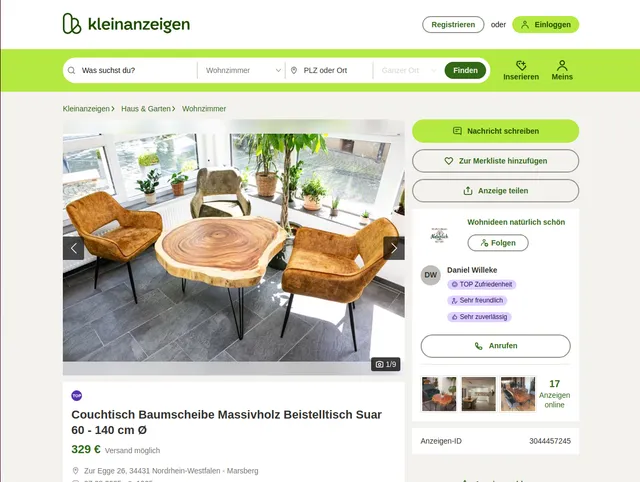Click the PLZ oder Ort field
Viewport: 640px width, 482px height.
pyautogui.click(x=330, y=70)
